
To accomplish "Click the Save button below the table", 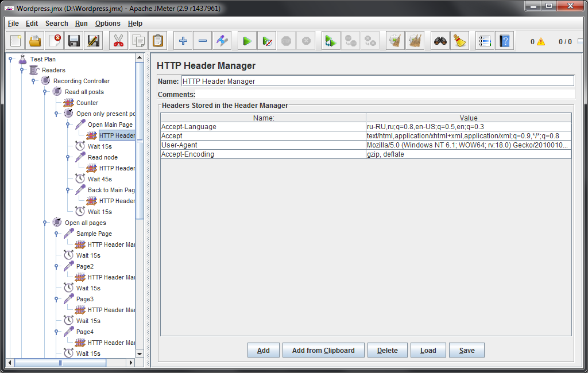I will (467, 350).
